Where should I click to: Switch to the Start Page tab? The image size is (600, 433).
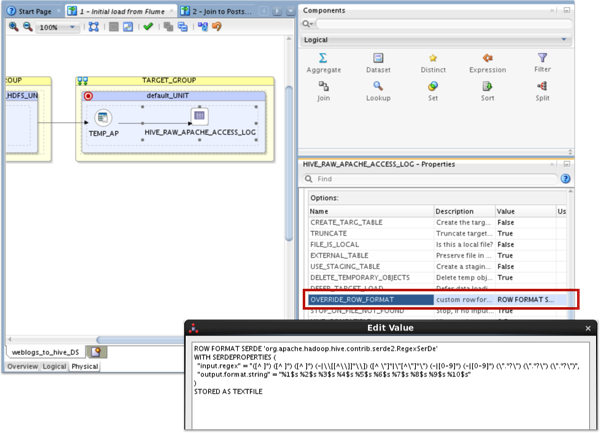pyautogui.click(x=34, y=11)
